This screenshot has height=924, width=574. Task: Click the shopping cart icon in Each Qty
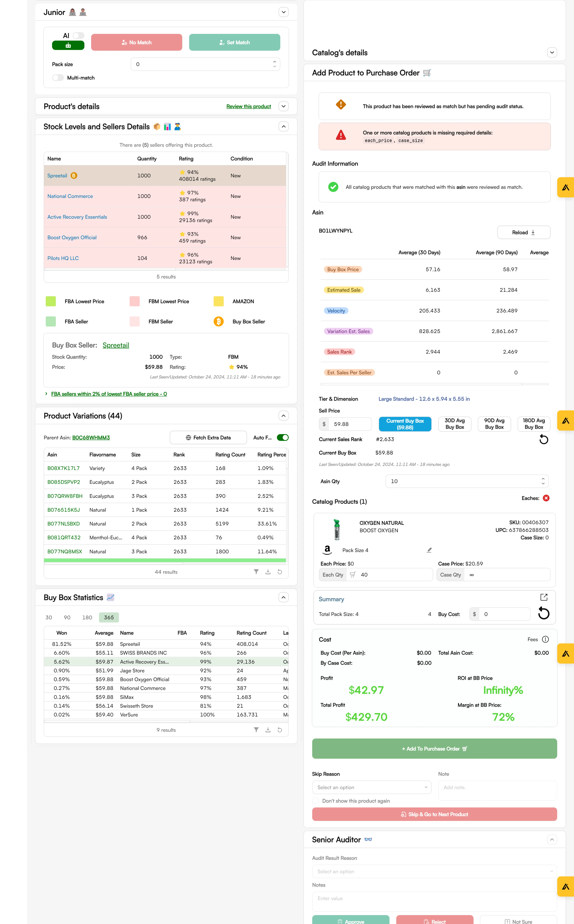click(353, 575)
